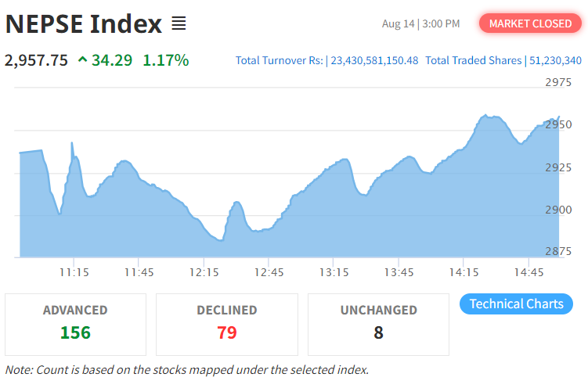
Task: Click the 1.17% percentage change
Action: [165, 60]
